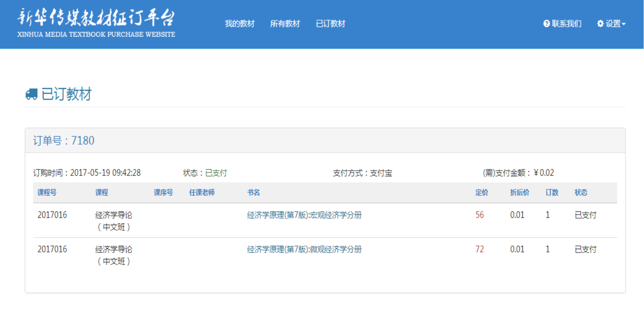Select 已订教材 in the navigation bar
The height and width of the screenshot is (314, 644).
click(x=330, y=24)
